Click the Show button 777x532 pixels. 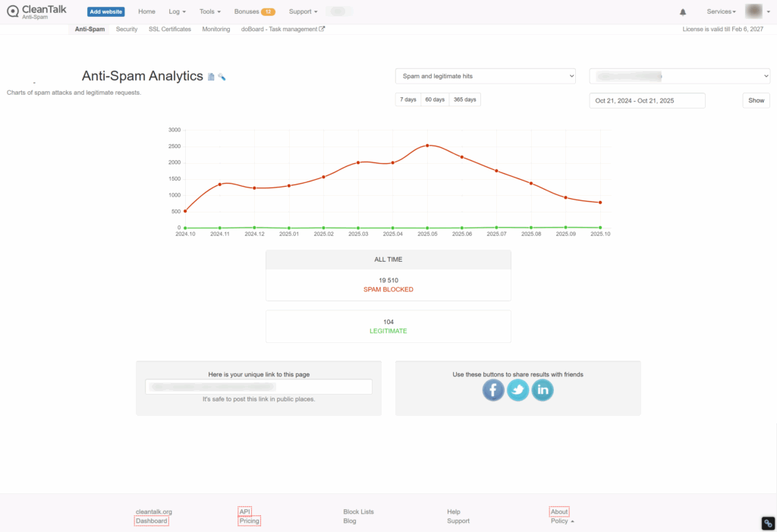click(756, 100)
